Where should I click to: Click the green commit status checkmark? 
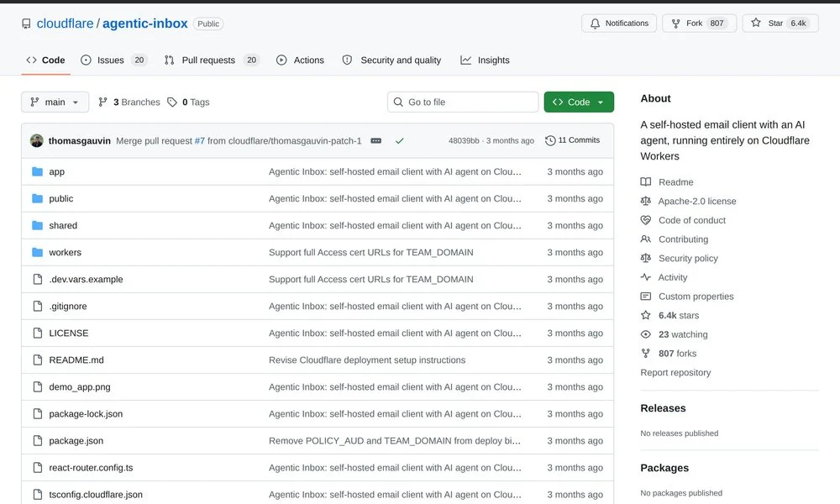(400, 141)
